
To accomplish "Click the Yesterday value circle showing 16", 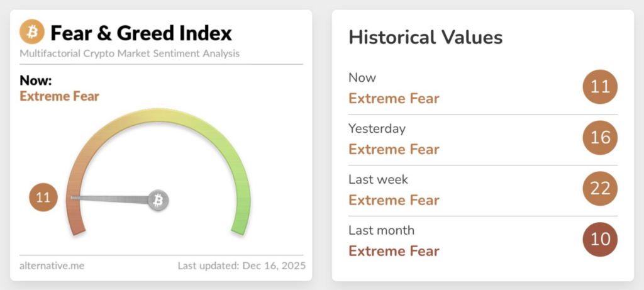I will (x=600, y=138).
